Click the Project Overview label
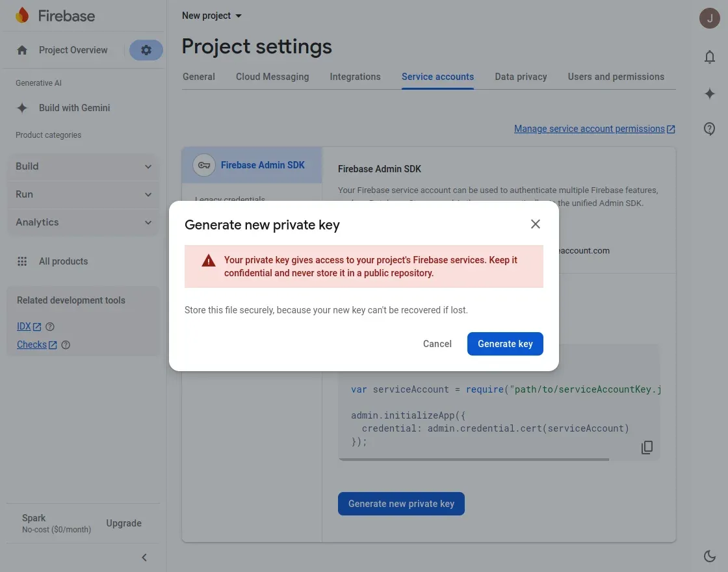728x572 pixels. coord(73,50)
